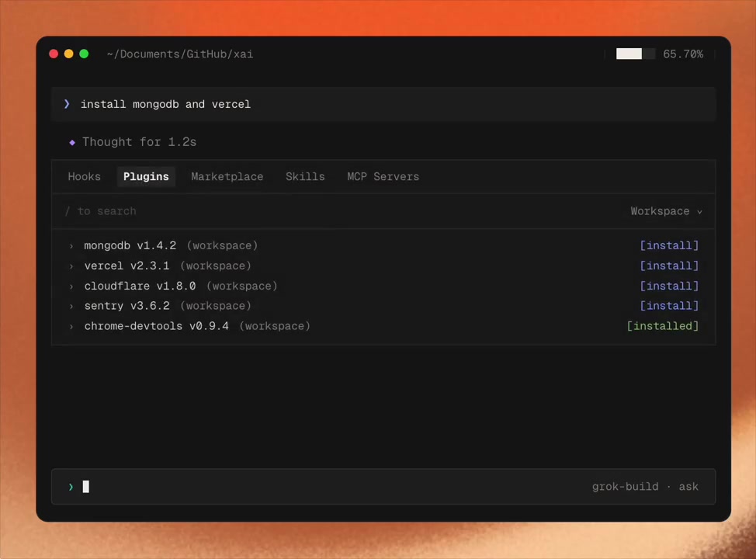Expand the sentry v3.6.2 row chevron
The height and width of the screenshot is (559, 756).
click(71, 306)
